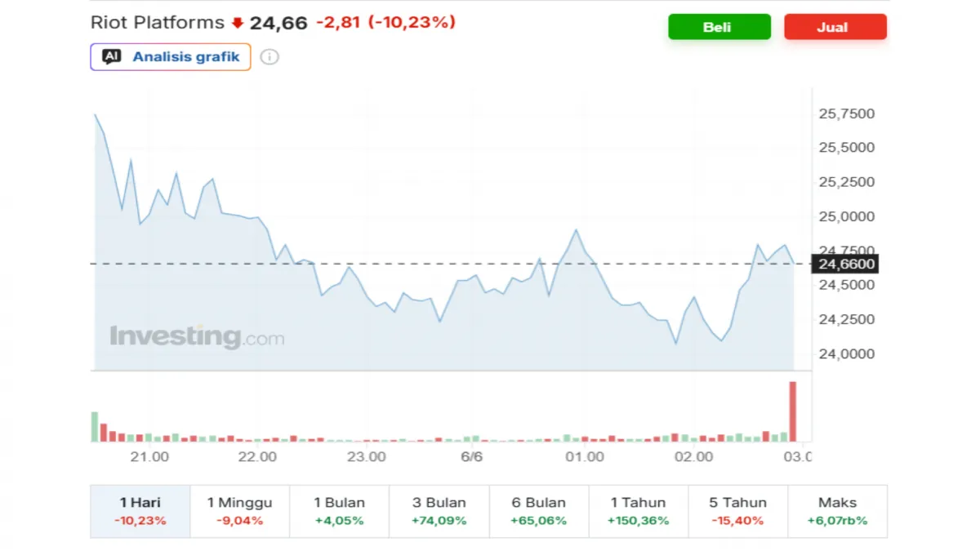Click the 24,2500 price axis label
The width and height of the screenshot is (980, 551).
846,319
